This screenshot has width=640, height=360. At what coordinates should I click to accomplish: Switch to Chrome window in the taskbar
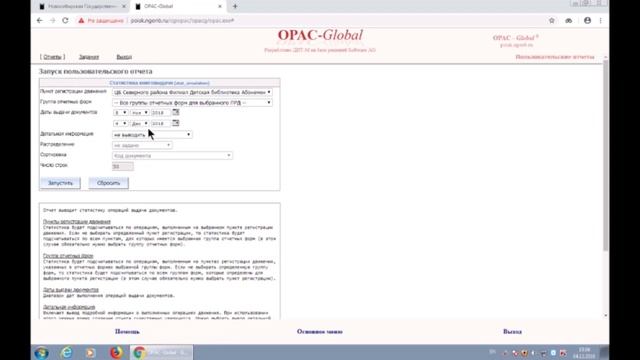click(x=162, y=352)
